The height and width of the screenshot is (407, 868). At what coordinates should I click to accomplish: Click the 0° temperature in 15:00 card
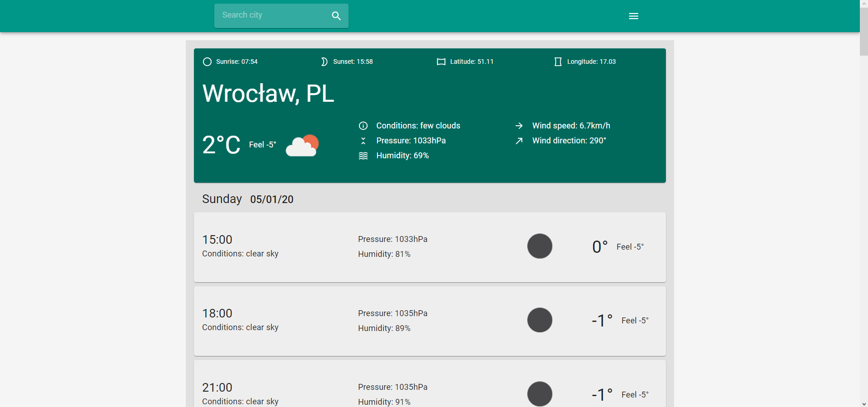600,247
